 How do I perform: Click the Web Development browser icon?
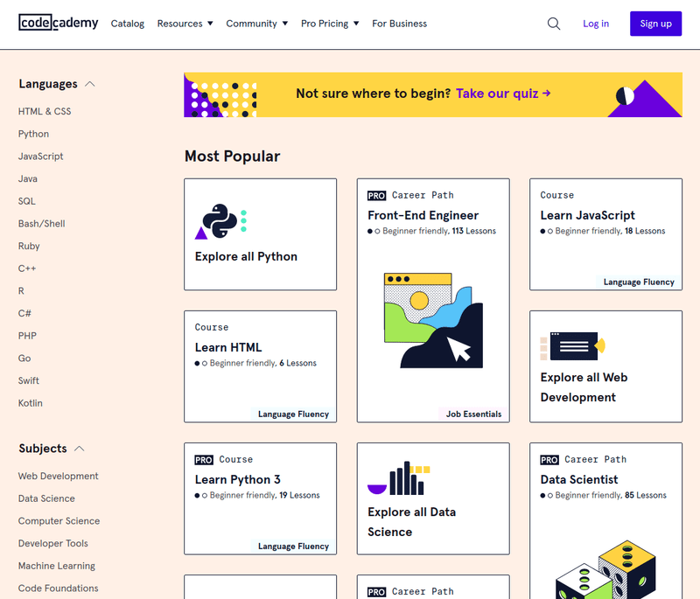point(574,346)
